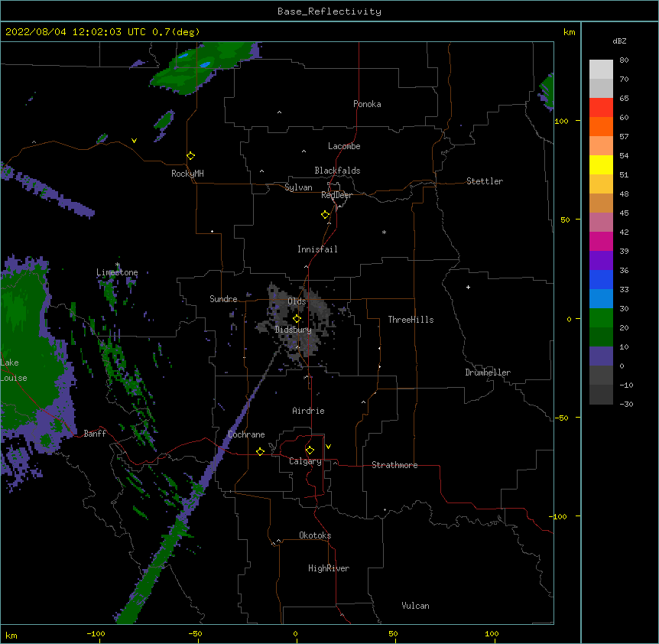This screenshot has width=659, height=644.
Task: Click the -50 tick on vertical axis
Action: pyautogui.click(x=561, y=418)
